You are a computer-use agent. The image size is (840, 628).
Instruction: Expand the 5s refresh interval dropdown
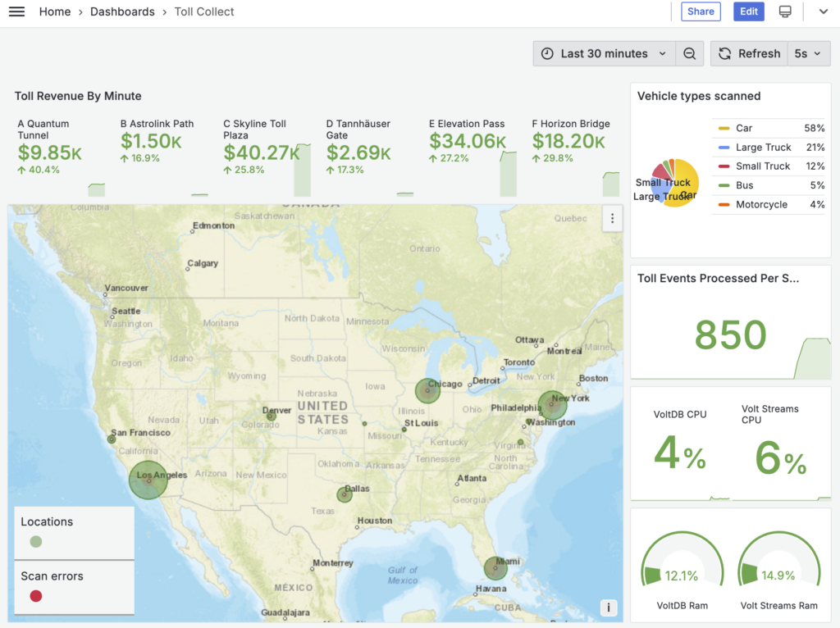(x=808, y=54)
